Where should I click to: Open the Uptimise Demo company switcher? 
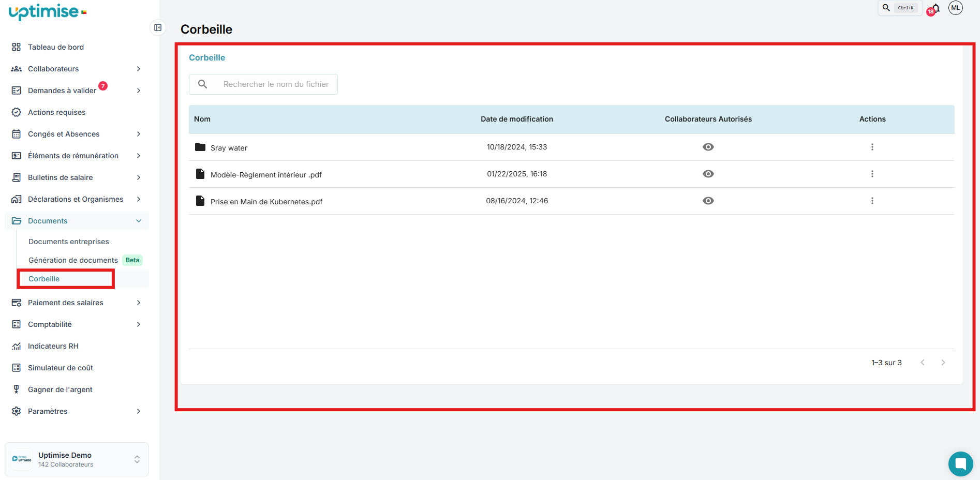tap(77, 459)
